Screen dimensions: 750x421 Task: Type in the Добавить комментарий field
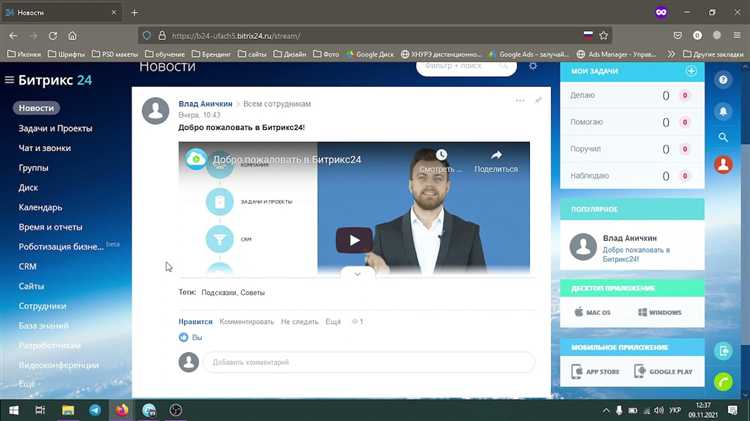[369, 362]
